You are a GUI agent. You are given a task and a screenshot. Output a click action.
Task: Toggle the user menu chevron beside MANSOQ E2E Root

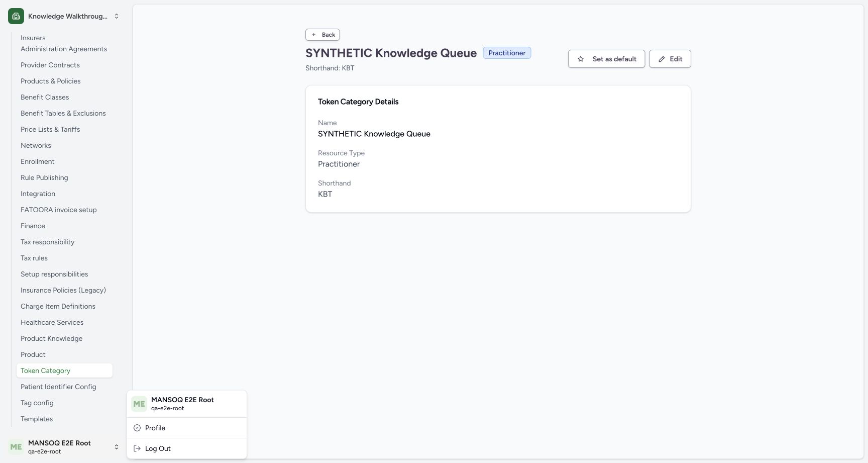(x=117, y=446)
